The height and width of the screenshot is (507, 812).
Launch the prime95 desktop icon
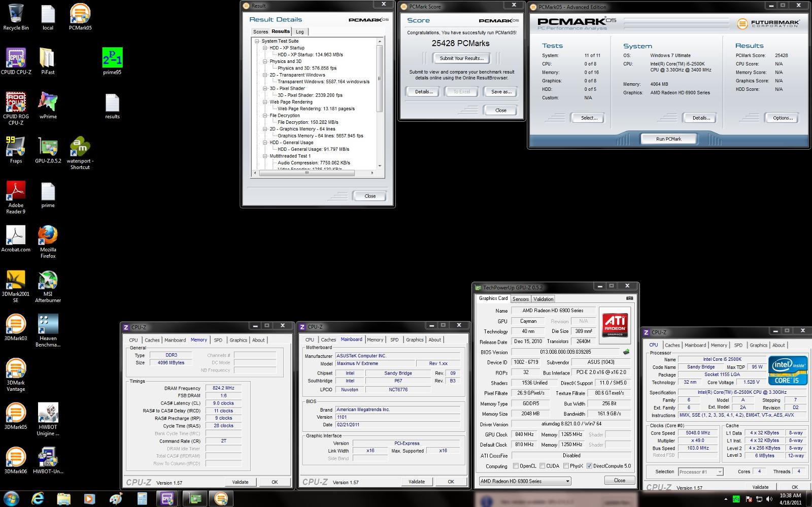tap(112, 61)
